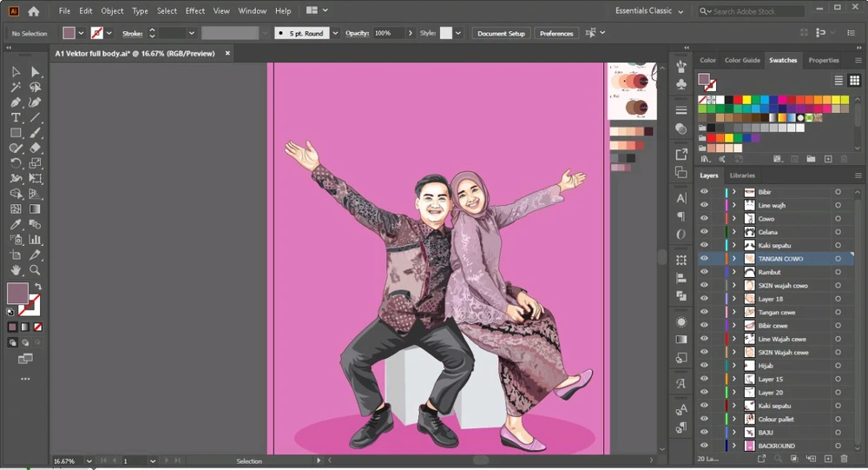Activate the Hand tool
This screenshot has height=470, width=868.
click(x=16, y=270)
